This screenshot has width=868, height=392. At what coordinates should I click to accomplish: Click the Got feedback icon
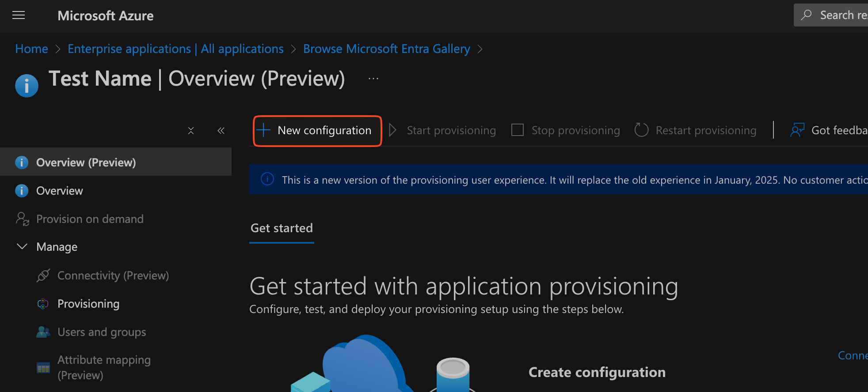tap(797, 130)
